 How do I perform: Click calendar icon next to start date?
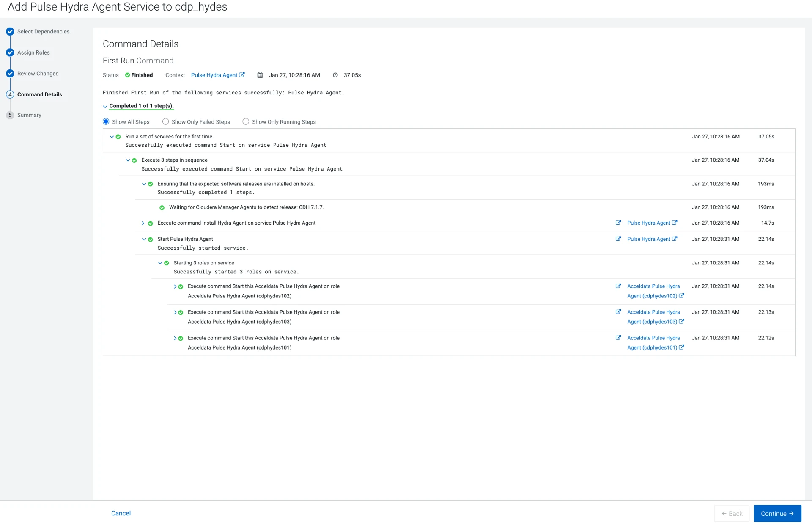point(260,75)
